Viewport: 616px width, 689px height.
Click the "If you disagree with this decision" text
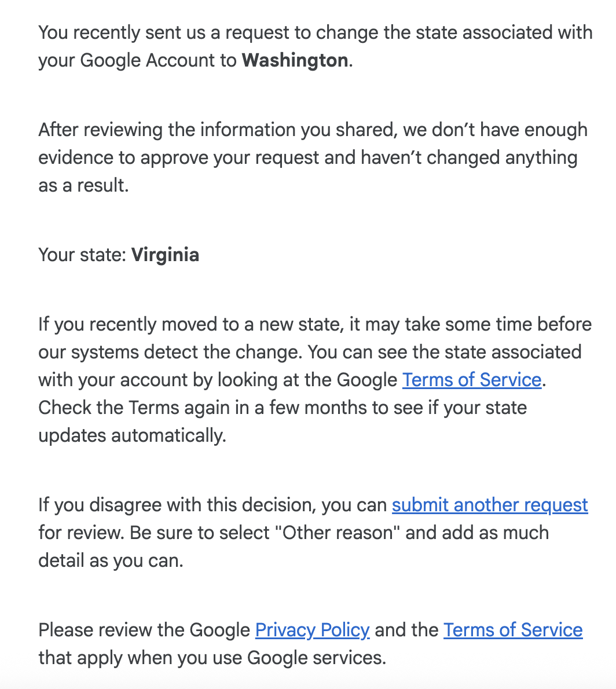pyautogui.click(x=212, y=505)
